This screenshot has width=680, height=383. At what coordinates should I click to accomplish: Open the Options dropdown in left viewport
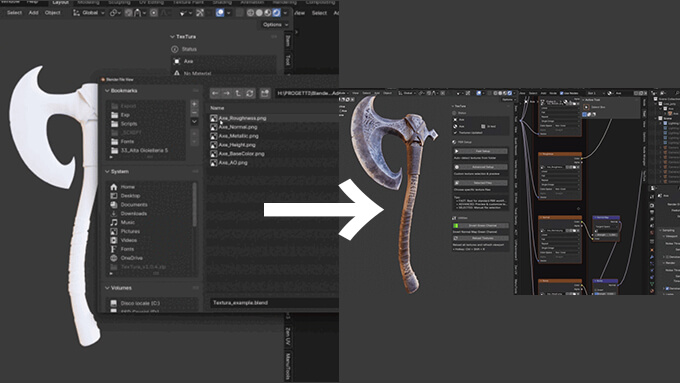click(x=275, y=25)
